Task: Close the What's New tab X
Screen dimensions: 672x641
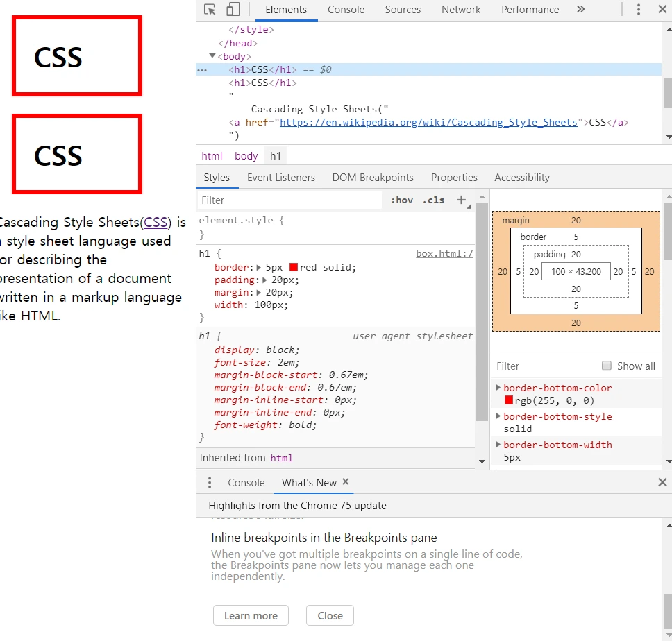Action: pos(346,481)
